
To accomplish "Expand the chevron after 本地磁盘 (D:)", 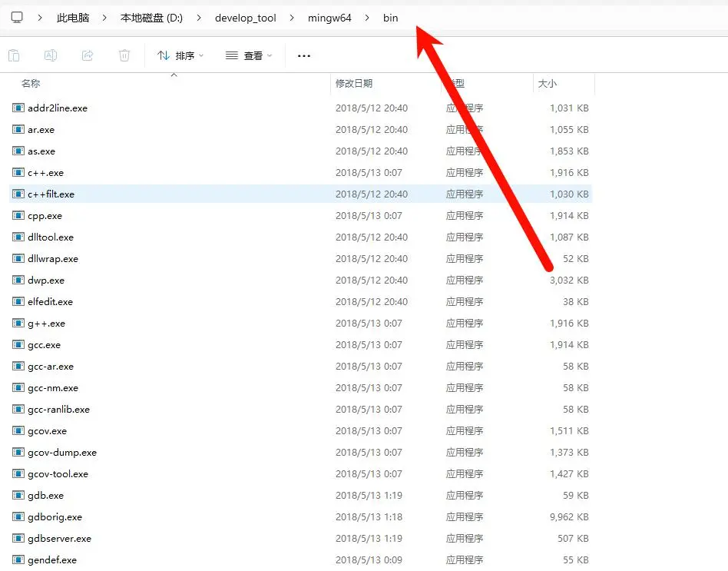I will (x=199, y=18).
